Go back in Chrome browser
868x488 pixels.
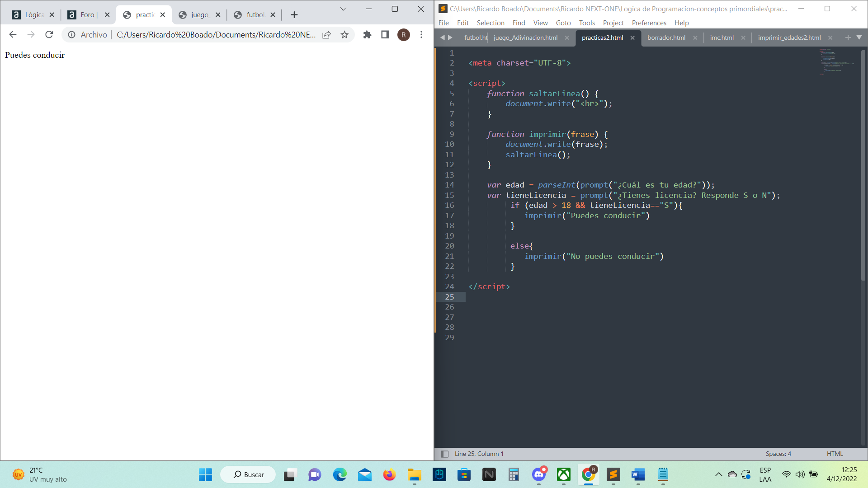pyautogui.click(x=13, y=34)
